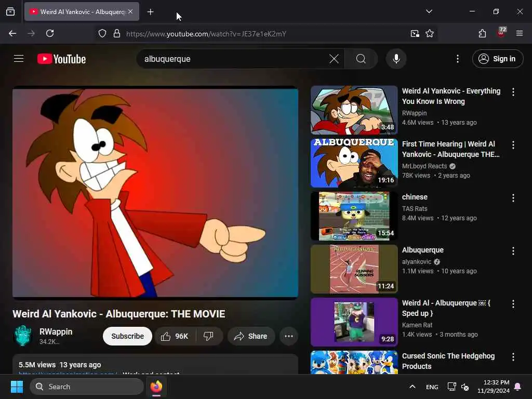Select the Weird Al Yankovic browser tab
Screen dimensions: 532x399
click(82, 12)
